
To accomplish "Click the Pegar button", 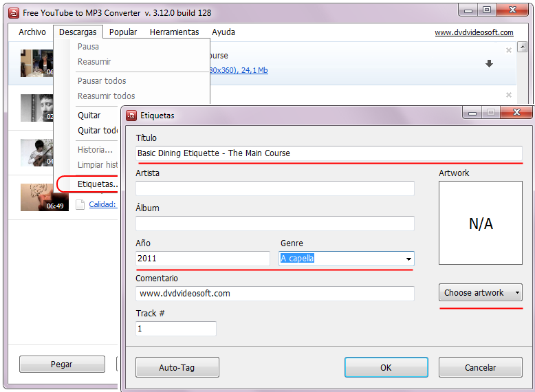I will tap(62, 364).
